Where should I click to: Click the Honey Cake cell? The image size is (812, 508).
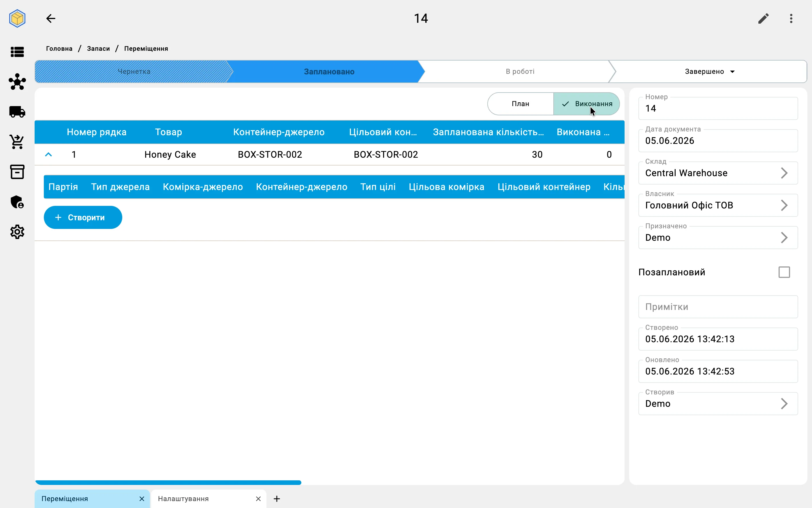pos(170,155)
